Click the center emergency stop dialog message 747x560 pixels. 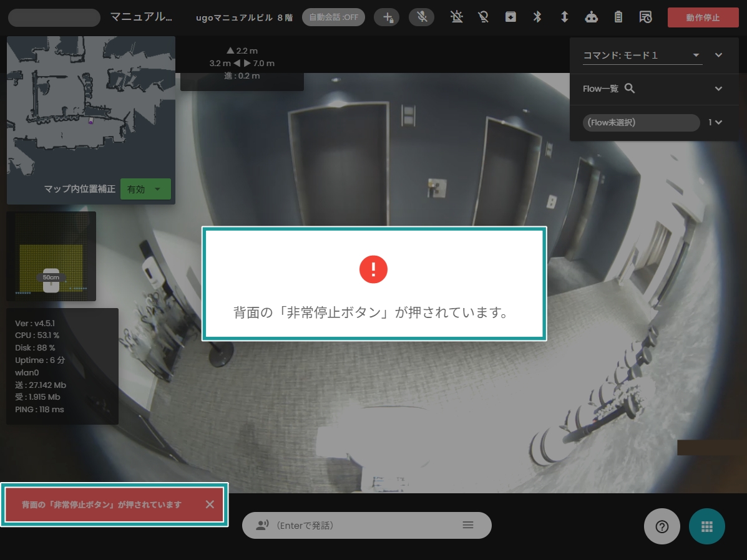371,312
